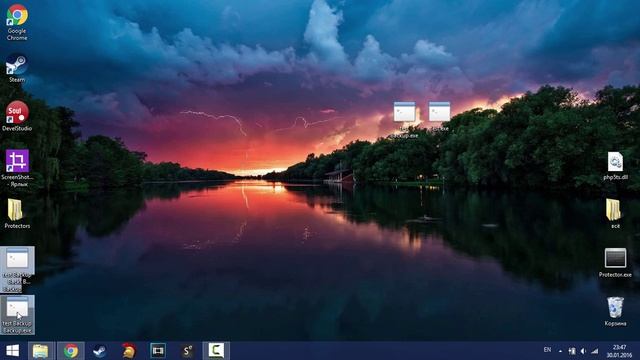640x360 pixels.
Task: Launch the Spartan helmet taskbar app
Action: coord(129,351)
